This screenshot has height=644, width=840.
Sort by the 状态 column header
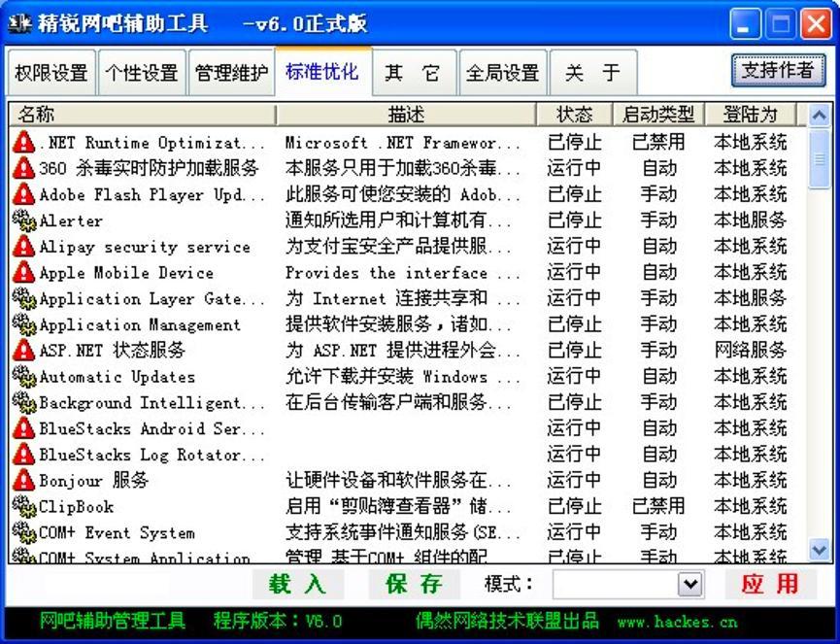(574, 114)
